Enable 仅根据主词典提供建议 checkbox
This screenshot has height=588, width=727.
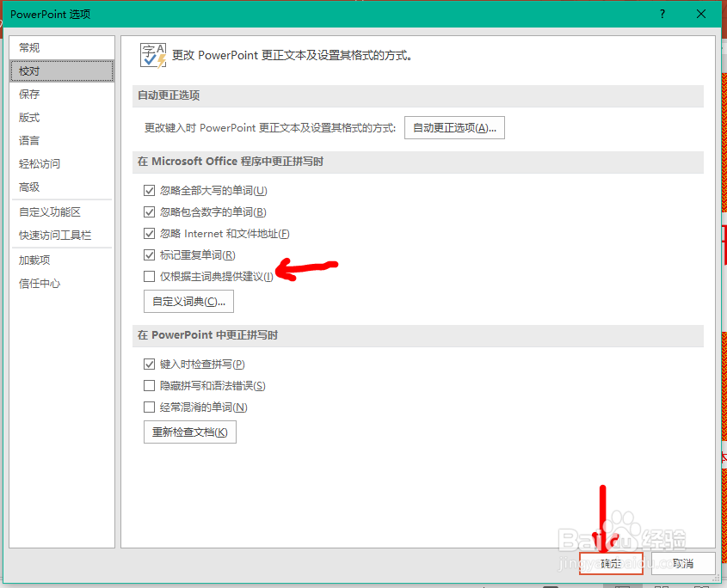[x=149, y=277]
